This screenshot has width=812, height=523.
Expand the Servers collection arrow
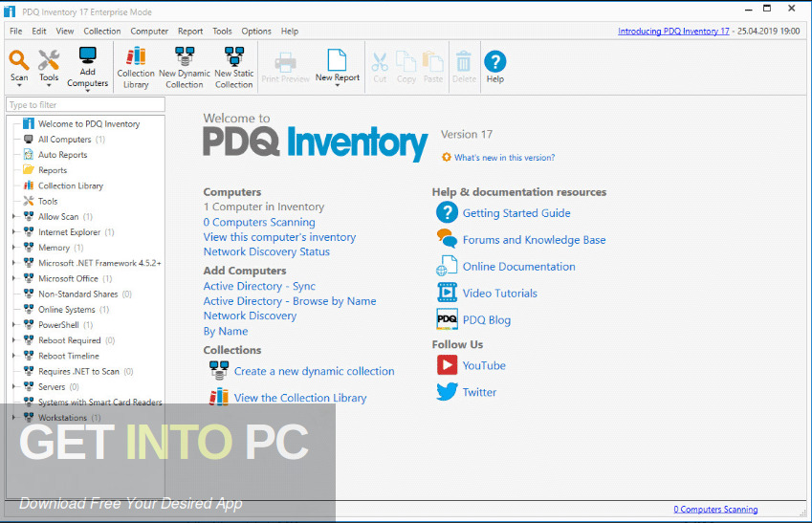point(14,387)
